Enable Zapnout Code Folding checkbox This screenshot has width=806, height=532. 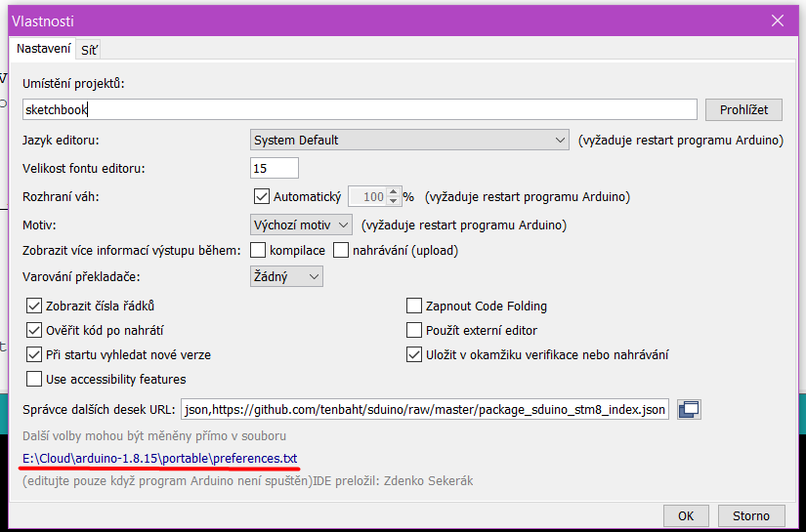[x=414, y=306]
